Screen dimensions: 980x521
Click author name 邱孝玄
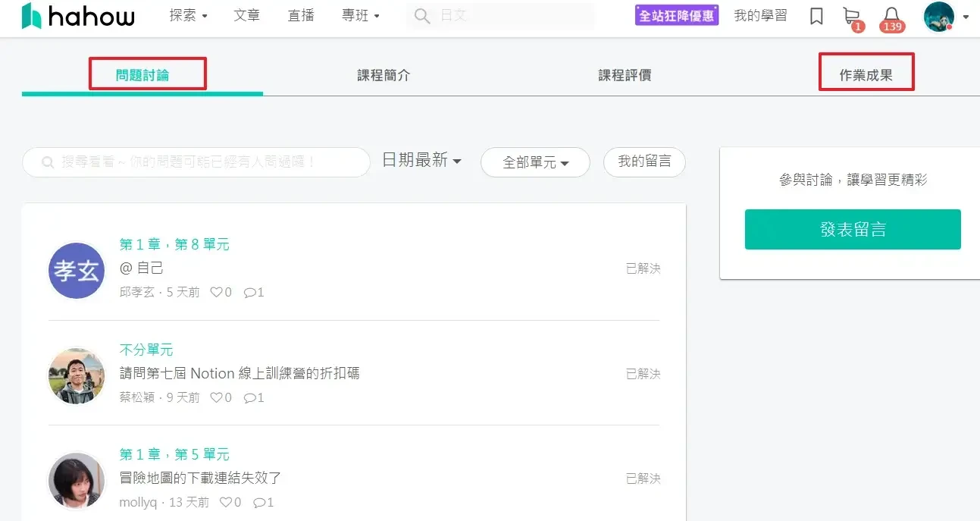tap(137, 292)
